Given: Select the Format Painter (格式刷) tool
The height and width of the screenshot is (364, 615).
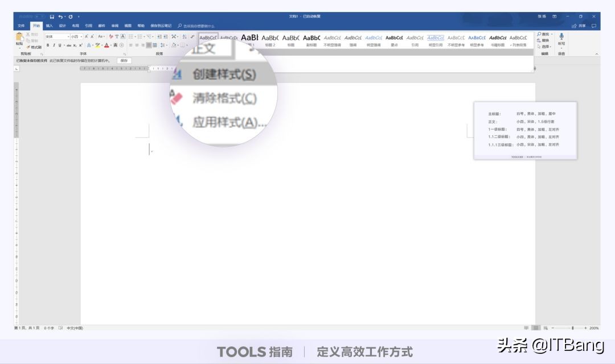Looking at the screenshot, I should (32, 47).
